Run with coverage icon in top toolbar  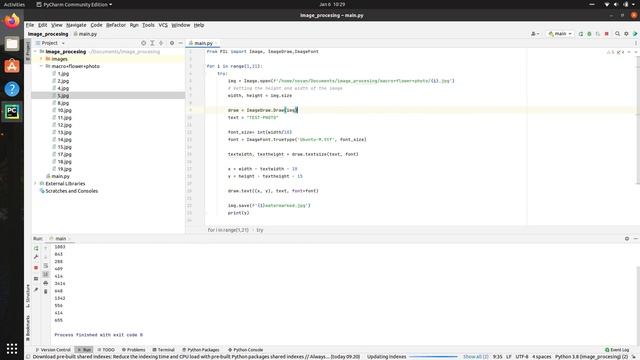598,34
